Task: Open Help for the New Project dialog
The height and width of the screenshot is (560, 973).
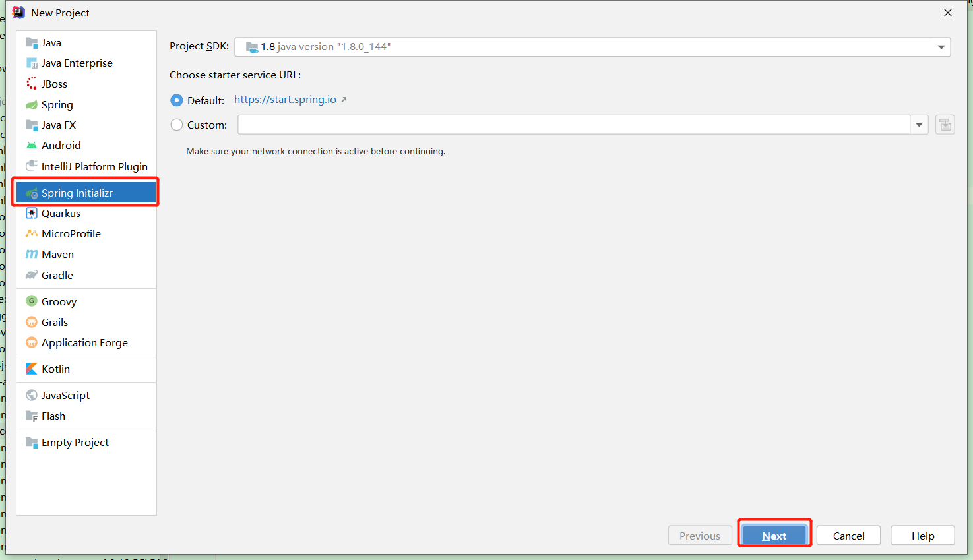Action: click(923, 536)
